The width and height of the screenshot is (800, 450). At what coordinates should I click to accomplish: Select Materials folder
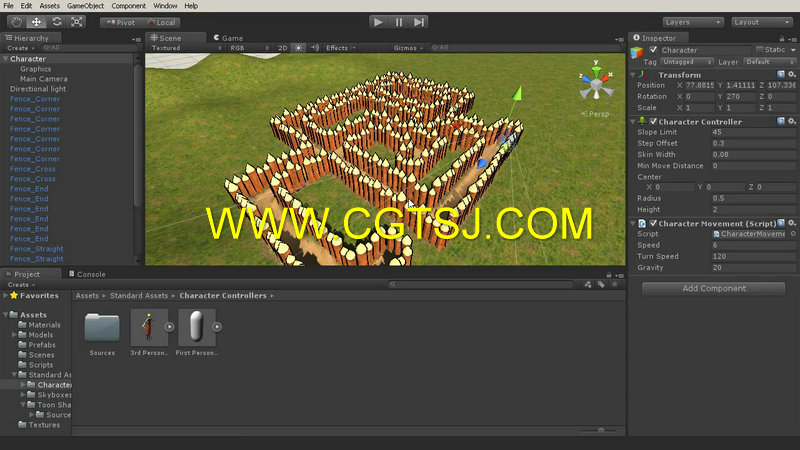(39, 324)
